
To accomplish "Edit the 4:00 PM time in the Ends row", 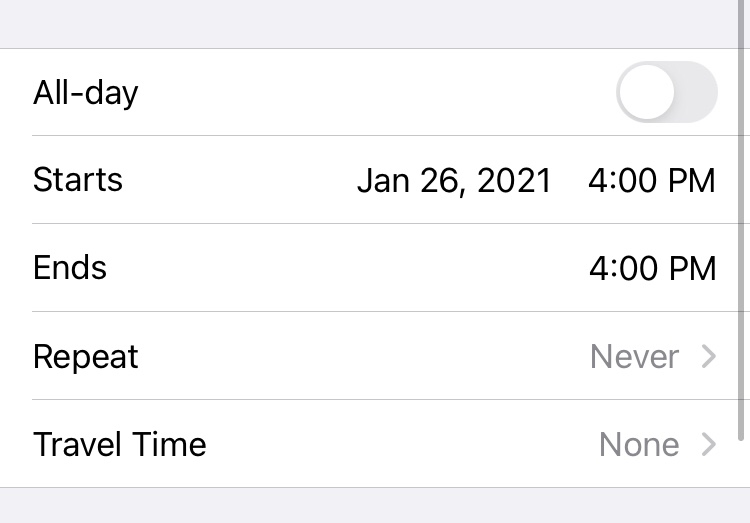I will 651,268.
